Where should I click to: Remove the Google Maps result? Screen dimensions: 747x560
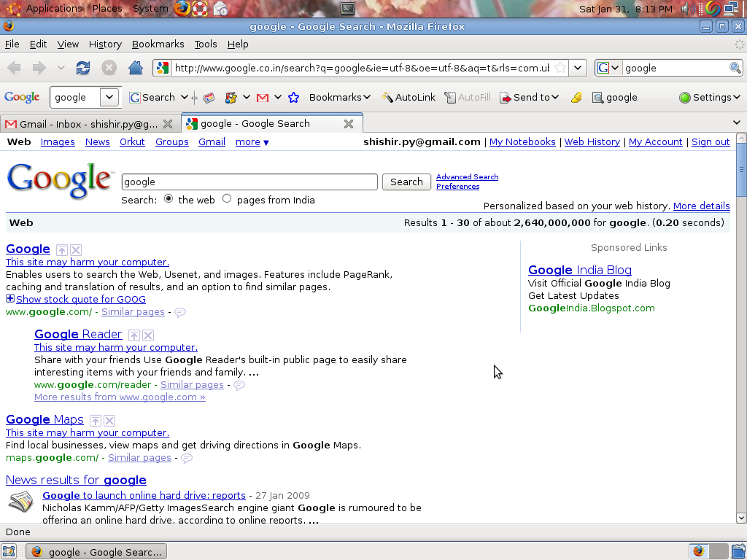pos(109,421)
